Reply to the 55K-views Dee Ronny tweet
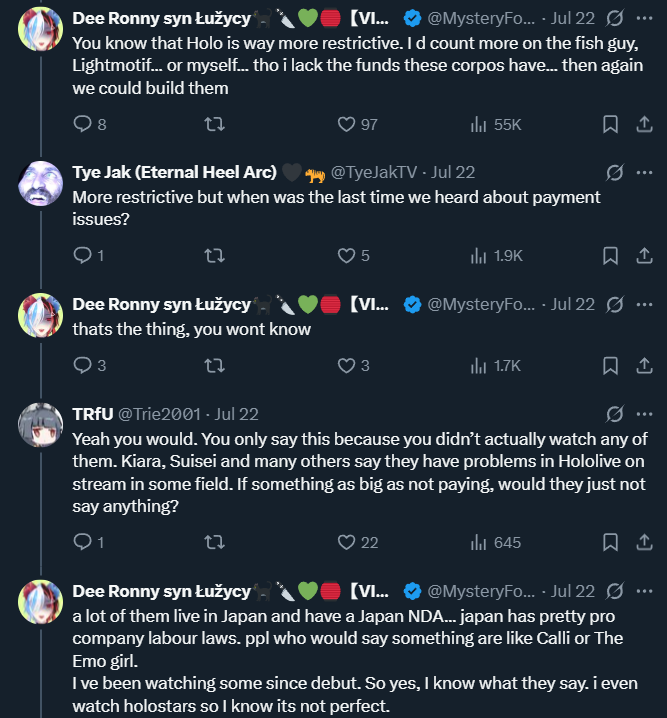667x718 pixels. point(83,124)
